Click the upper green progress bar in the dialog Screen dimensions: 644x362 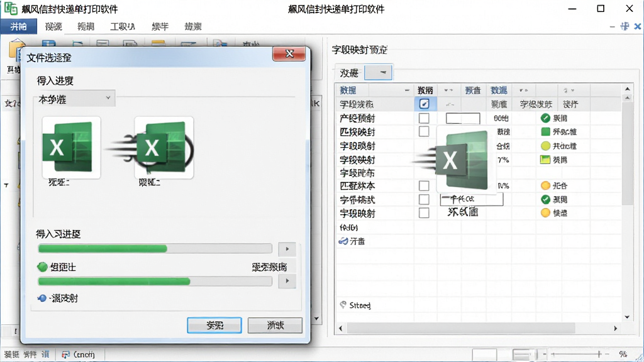(x=155, y=249)
